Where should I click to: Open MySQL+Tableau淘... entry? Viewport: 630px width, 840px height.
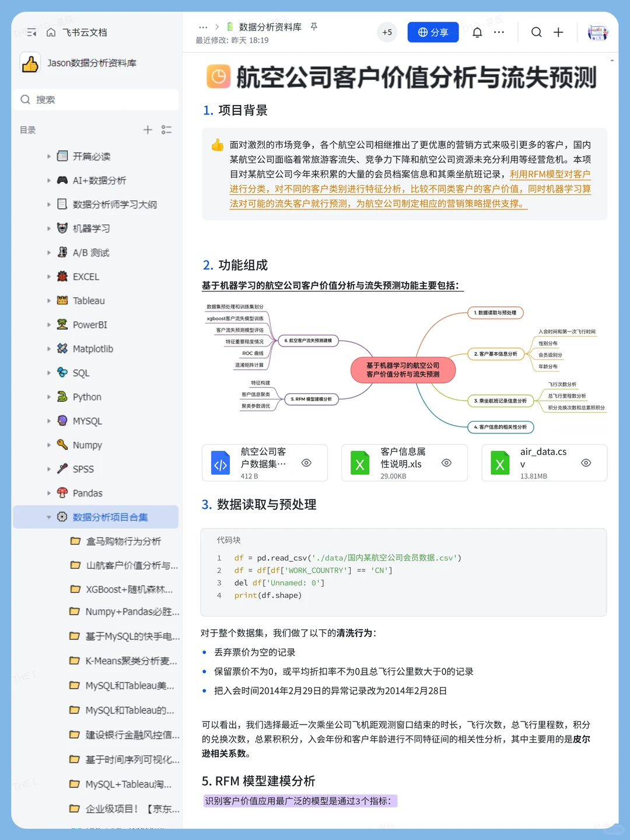pos(129,784)
